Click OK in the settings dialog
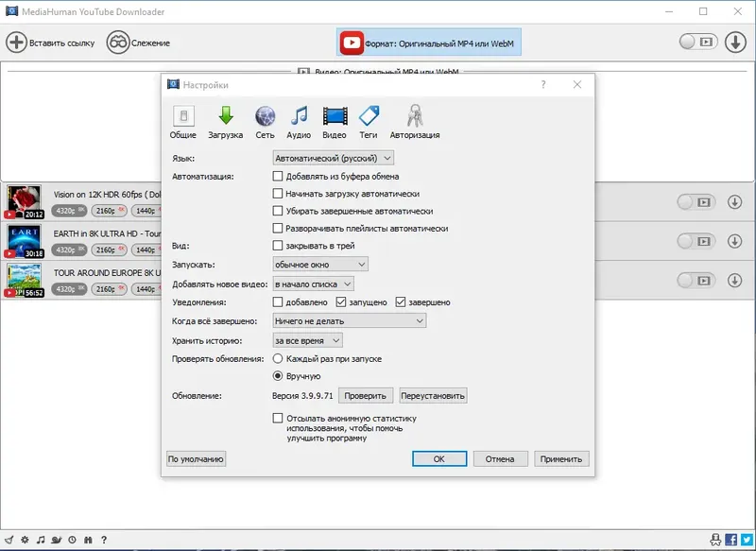Screen dimensions: 756x551 (x=439, y=459)
